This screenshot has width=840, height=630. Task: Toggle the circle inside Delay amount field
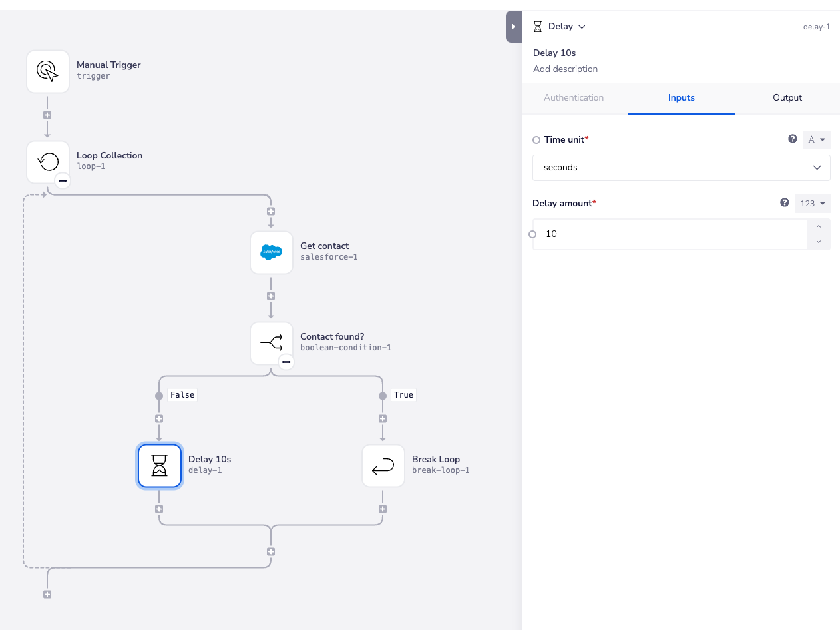click(x=532, y=234)
